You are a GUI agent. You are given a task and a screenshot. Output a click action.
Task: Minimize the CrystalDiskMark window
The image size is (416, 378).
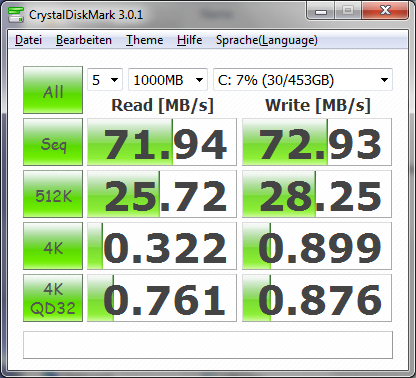coord(321,11)
